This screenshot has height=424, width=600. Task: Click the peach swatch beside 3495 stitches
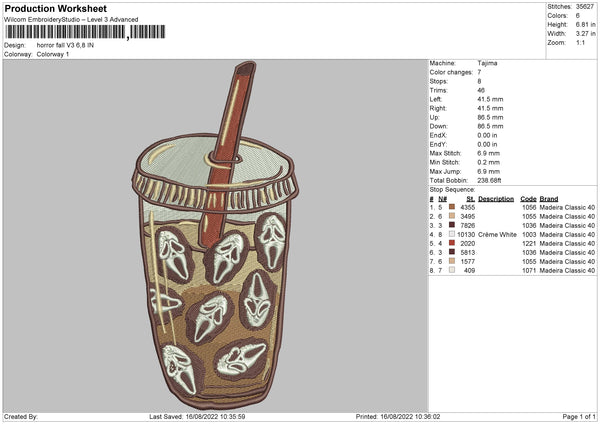tap(452, 216)
